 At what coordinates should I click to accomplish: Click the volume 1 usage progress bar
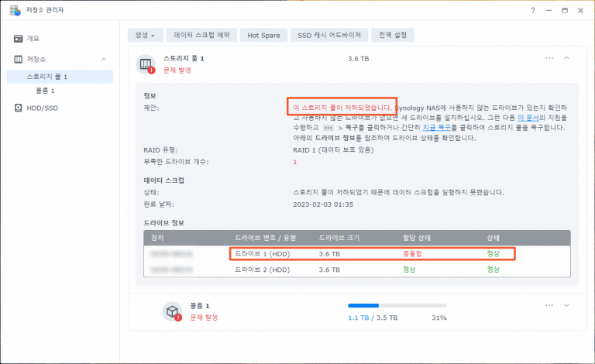pyautogui.click(x=397, y=305)
